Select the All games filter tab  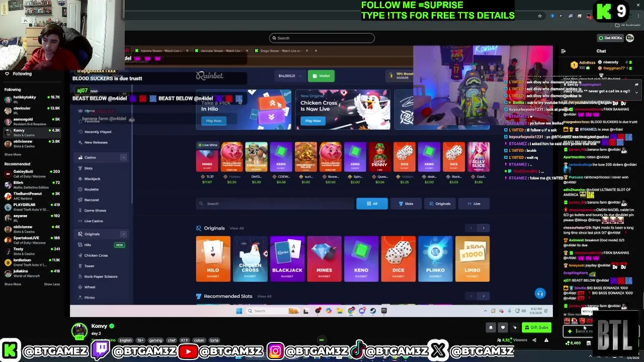pyautogui.click(x=372, y=204)
